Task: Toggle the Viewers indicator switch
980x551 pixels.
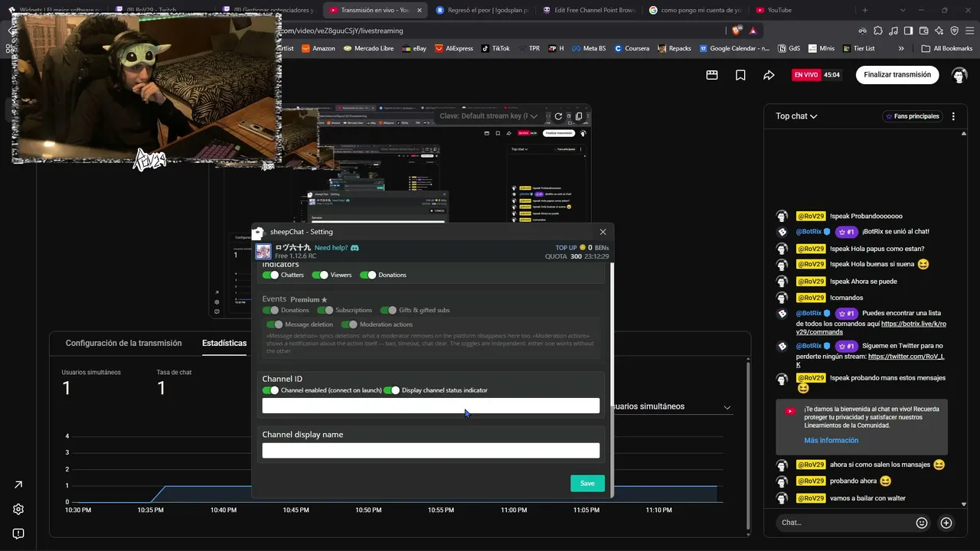Action: pos(320,275)
